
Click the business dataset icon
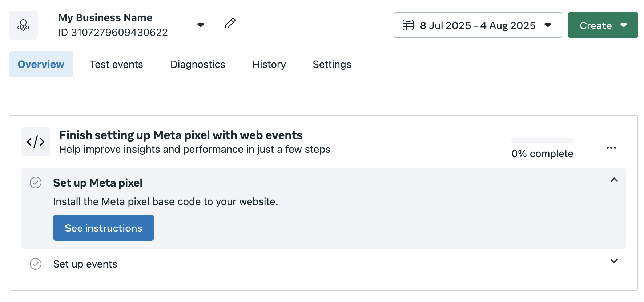(x=23, y=25)
